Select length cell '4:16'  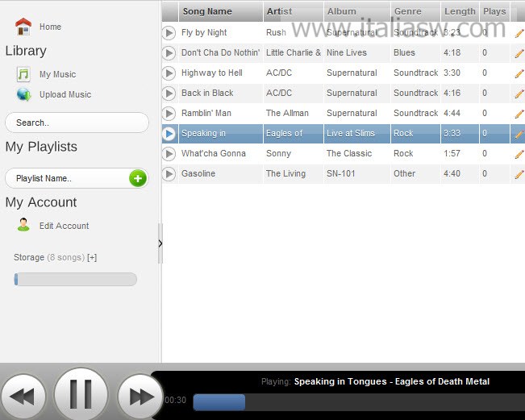click(460, 93)
